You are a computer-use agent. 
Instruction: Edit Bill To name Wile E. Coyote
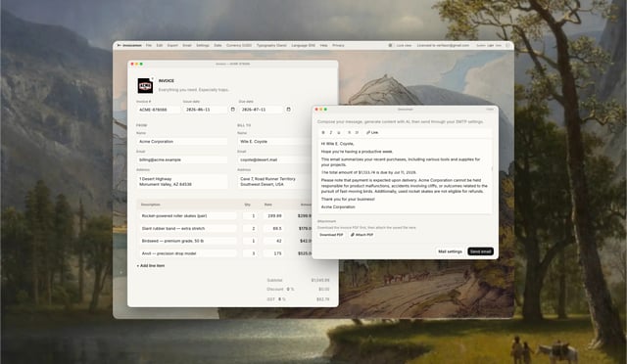274,142
